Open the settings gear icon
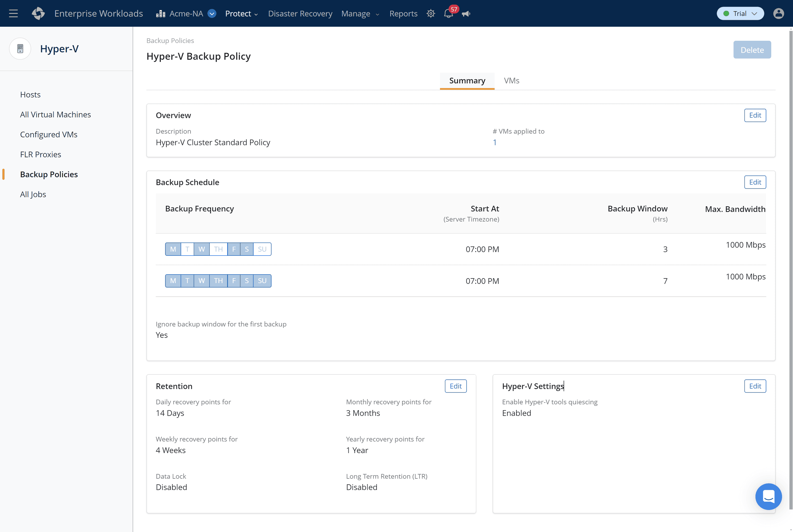This screenshot has height=532, width=793. [430, 13]
